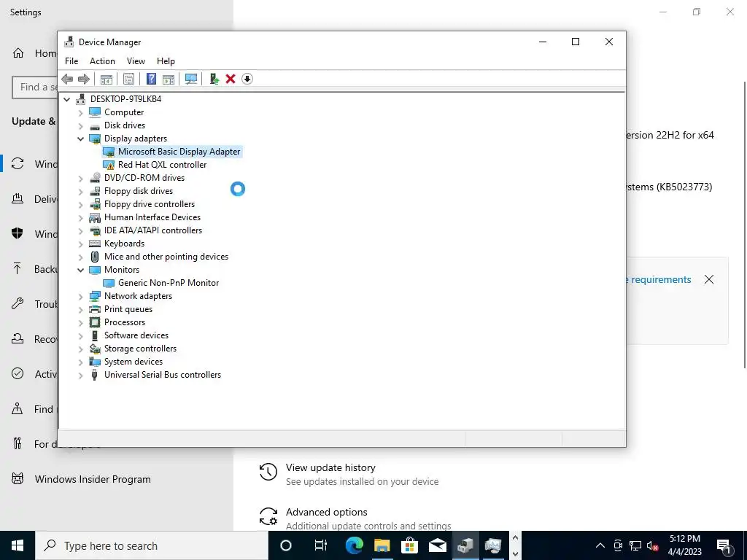Select Mice and other pointing devices
Image resolution: width=747 pixels, height=560 pixels.
click(166, 257)
